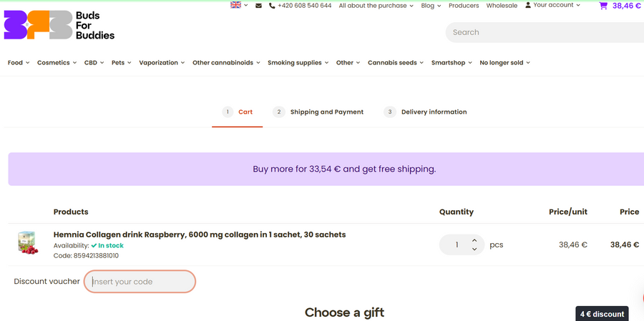Click the collagen drink product thumbnail
Viewport: 644px width, 321px height.
(27, 243)
